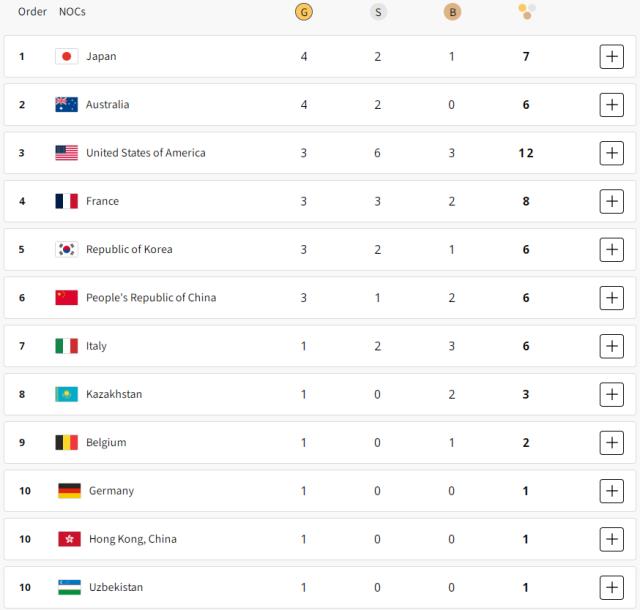Click the total medals column header icon
The width and height of the screenshot is (640, 610).
[526, 12]
